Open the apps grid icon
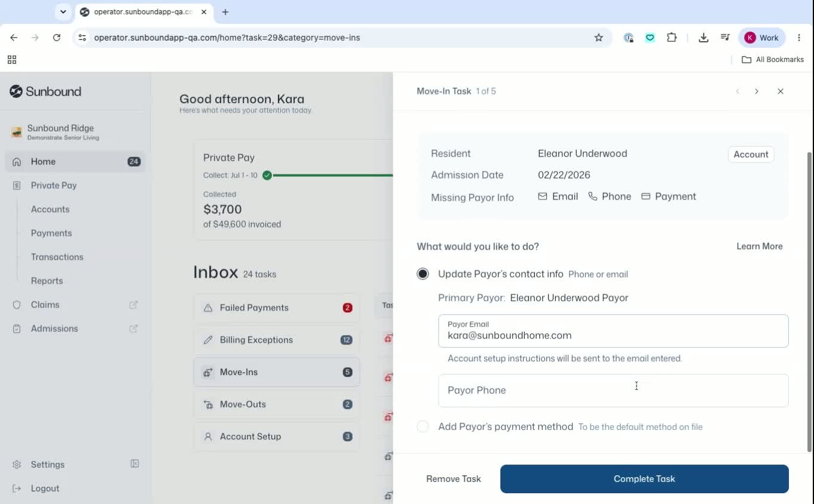This screenshot has height=504, width=814. 12,60
